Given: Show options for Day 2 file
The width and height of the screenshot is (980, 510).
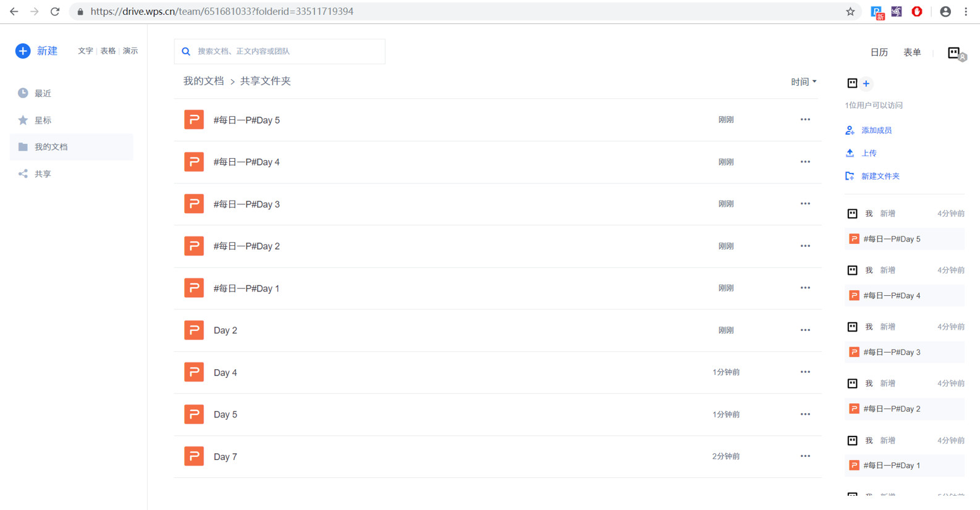Looking at the screenshot, I should pyautogui.click(x=805, y=330).
